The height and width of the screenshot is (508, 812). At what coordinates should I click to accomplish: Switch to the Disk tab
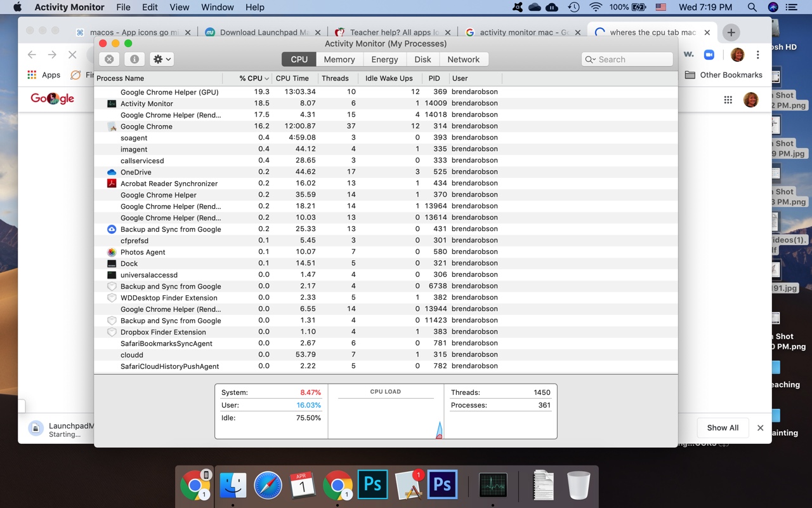(x=422, y=59)
